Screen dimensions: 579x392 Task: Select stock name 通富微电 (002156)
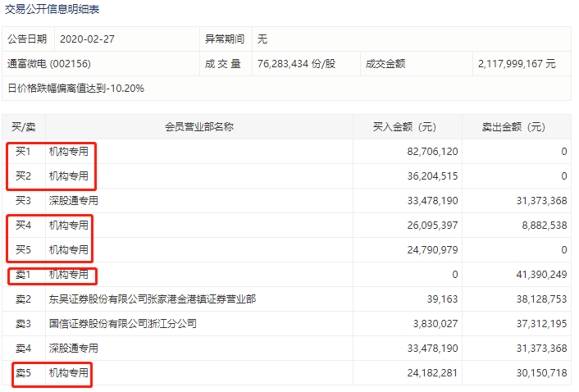point(48,64)
